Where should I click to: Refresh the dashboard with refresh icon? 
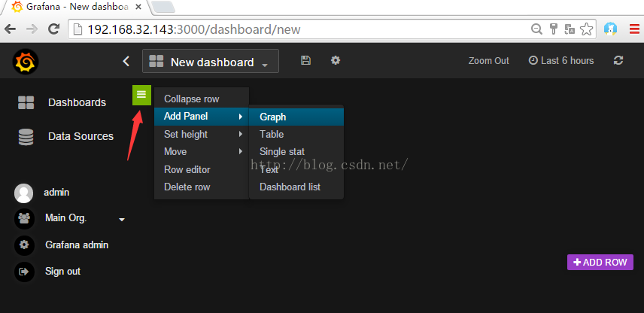coord(618,60)
